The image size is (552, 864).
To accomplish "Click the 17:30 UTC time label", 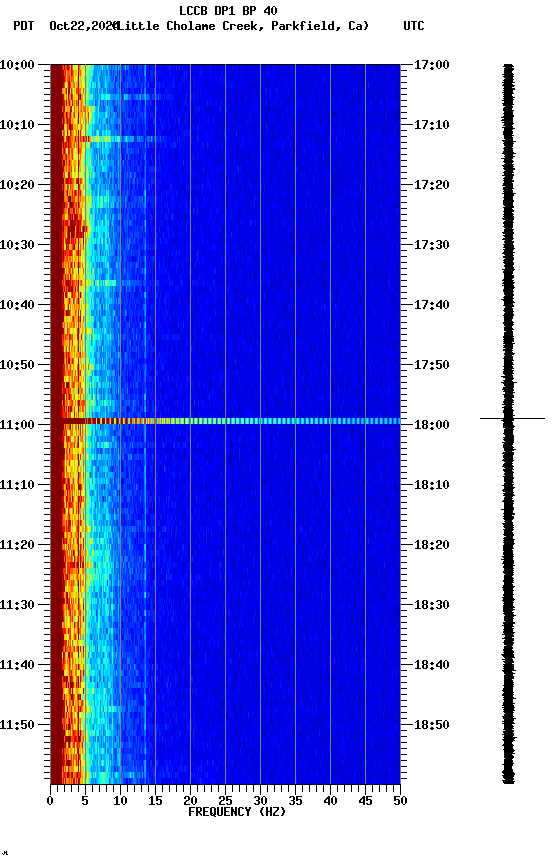I will pyautogui.click(x=432, y=245).
